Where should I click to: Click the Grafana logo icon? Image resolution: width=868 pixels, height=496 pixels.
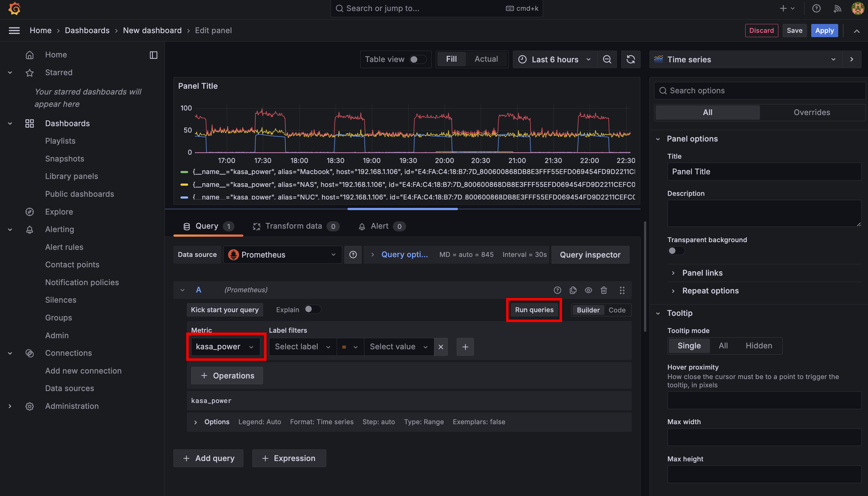[14, 9]
